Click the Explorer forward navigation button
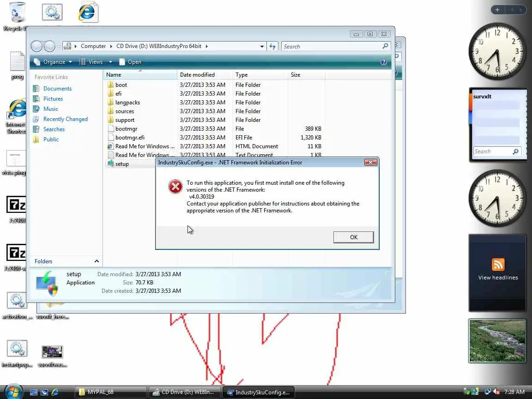Viewport: 532px width, 399px height. pos(49,46)
